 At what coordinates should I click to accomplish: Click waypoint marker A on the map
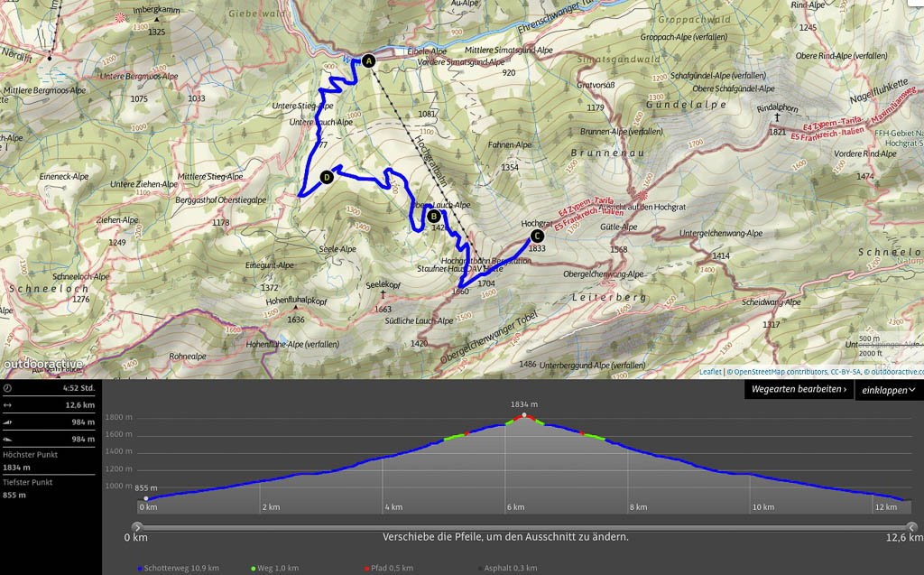(x=368, y=60)
